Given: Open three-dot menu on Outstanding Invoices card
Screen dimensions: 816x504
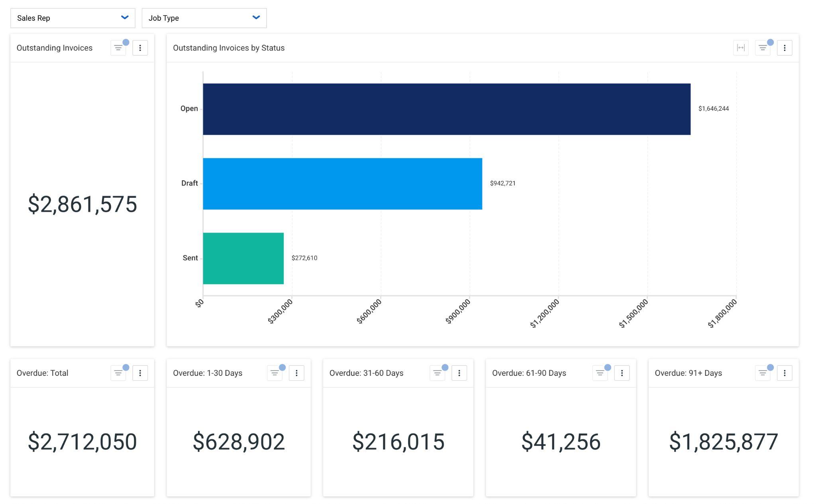Looking at the screenshot, I should coord(140,48).
